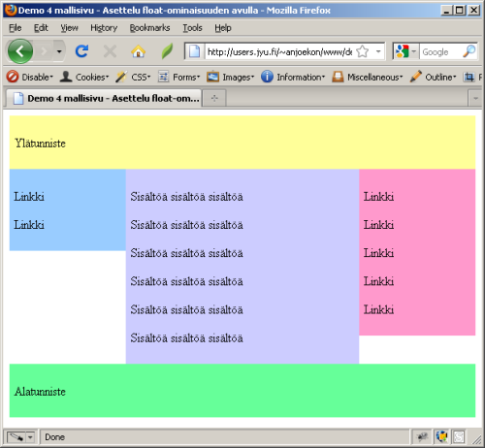The image size is (485, 448).
Task: Reload the page with the refresh icon
Action: coord(81,51)
